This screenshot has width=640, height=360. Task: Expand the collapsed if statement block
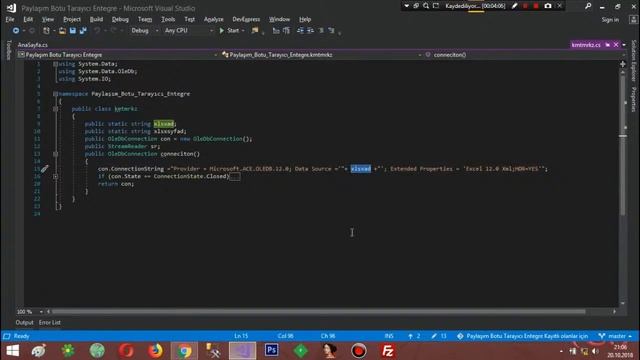pos(55,176)
